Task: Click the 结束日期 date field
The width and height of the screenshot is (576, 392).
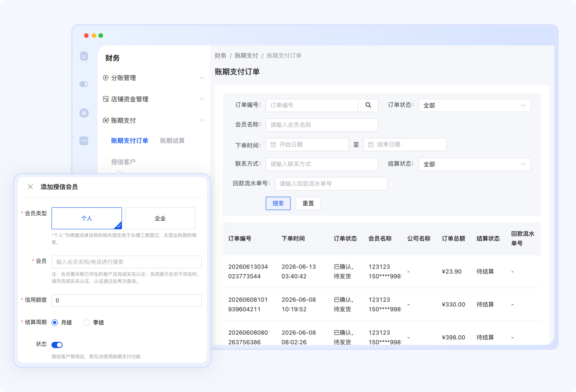Action: pos(405,145)
